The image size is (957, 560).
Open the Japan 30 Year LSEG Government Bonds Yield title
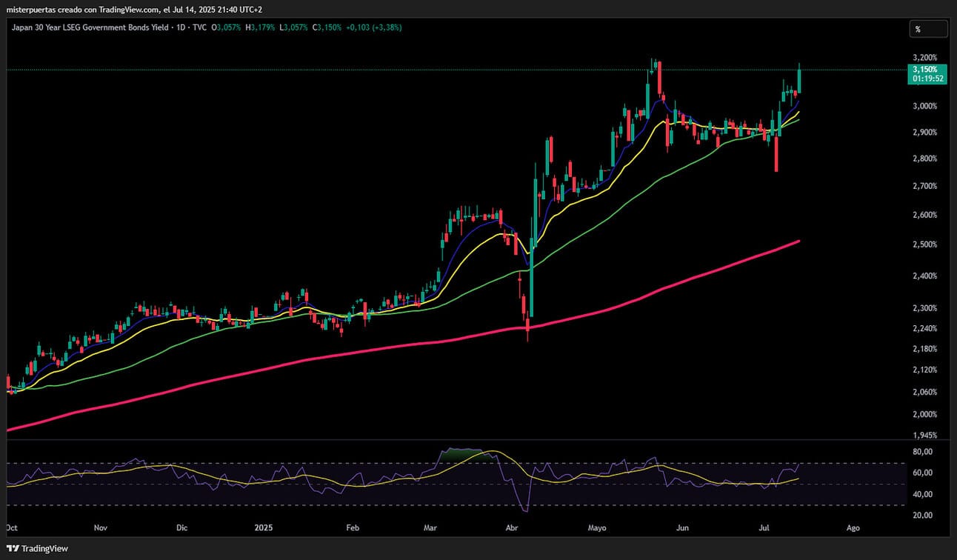90,27
